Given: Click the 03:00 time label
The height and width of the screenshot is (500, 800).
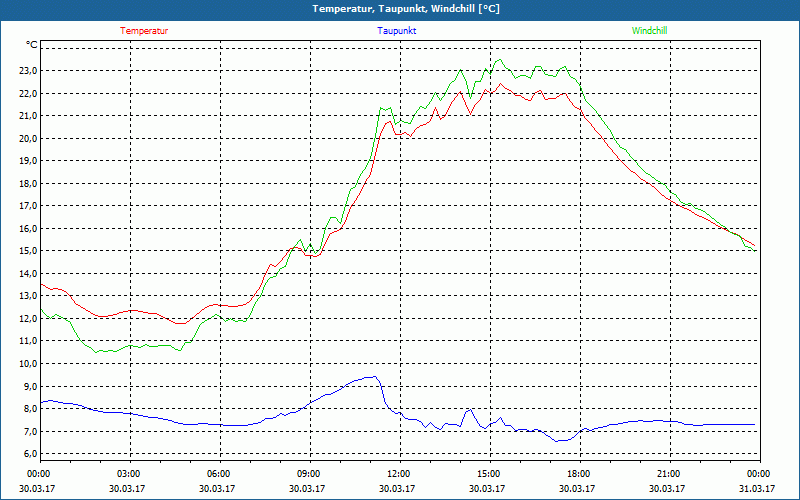Looking at the screenshot, I should click(129, 474).
